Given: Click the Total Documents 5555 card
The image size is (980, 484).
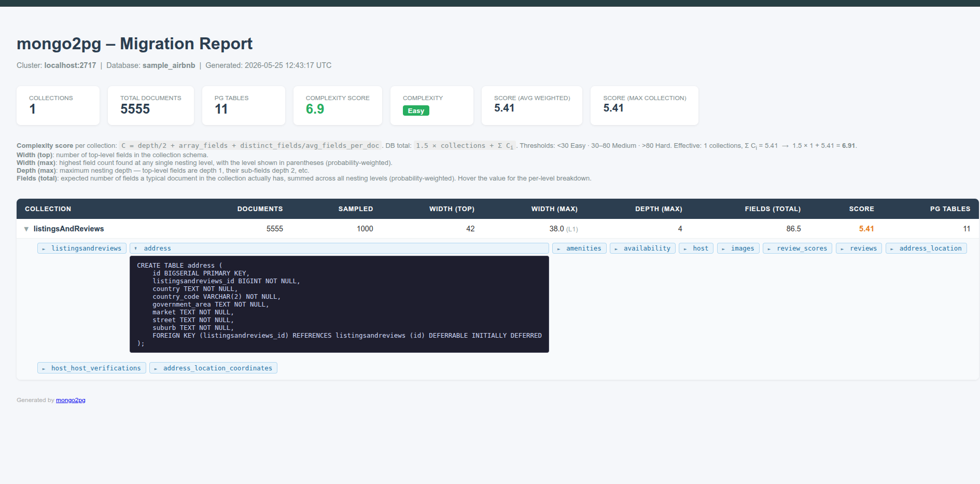Looking at the screenshot, I should point(151,105).
